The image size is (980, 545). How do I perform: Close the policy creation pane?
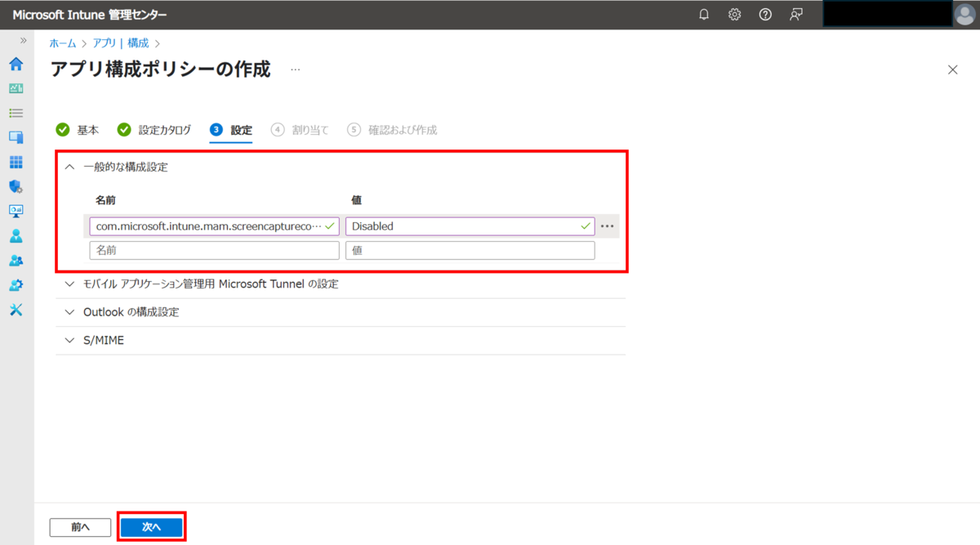pos(952,69)
